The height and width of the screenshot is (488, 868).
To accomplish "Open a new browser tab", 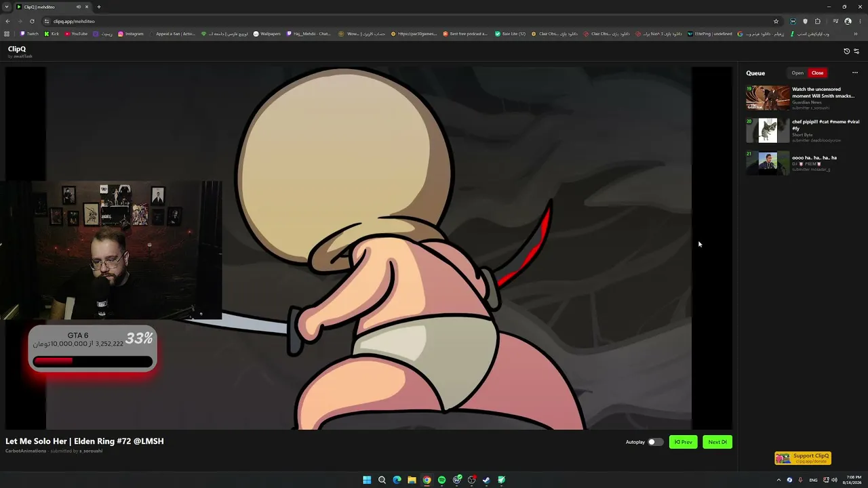I will click(x=98, y=7).
